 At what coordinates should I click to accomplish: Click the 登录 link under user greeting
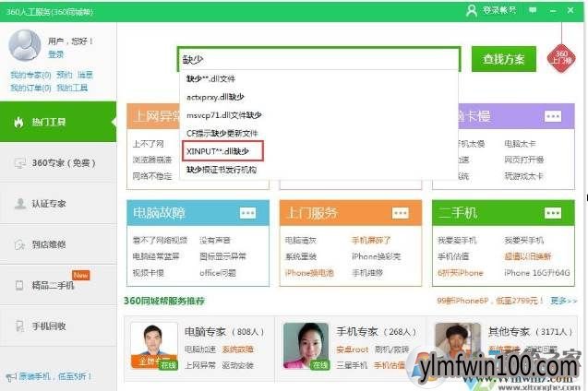pyautogui.click(x=56, y=54)
